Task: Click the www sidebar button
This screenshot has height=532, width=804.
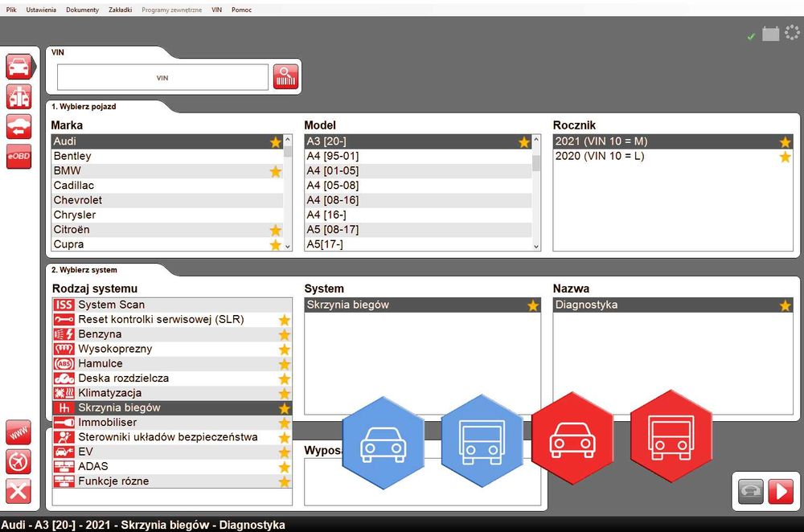Action: (18, 432)
